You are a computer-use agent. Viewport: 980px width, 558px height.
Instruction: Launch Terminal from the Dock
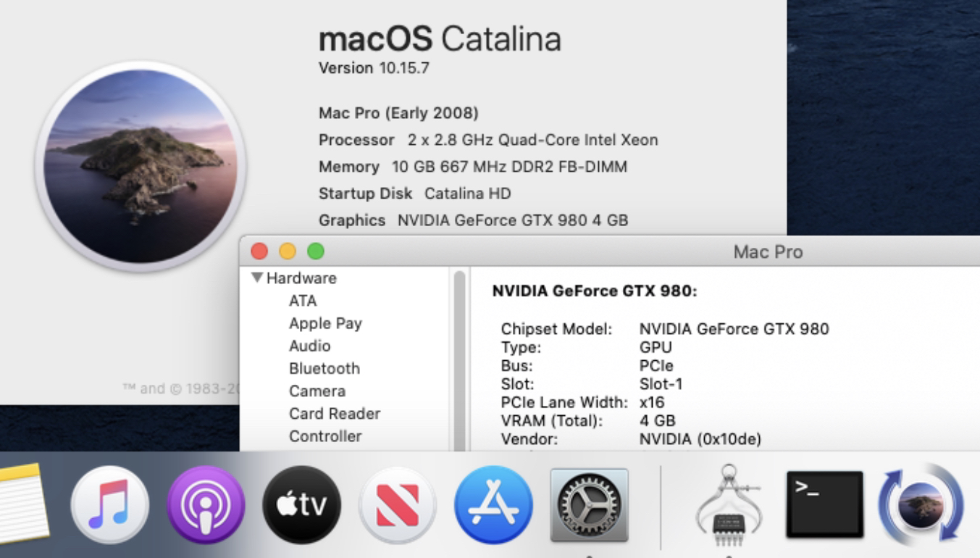pyautogui.click(x=824, y=505)
